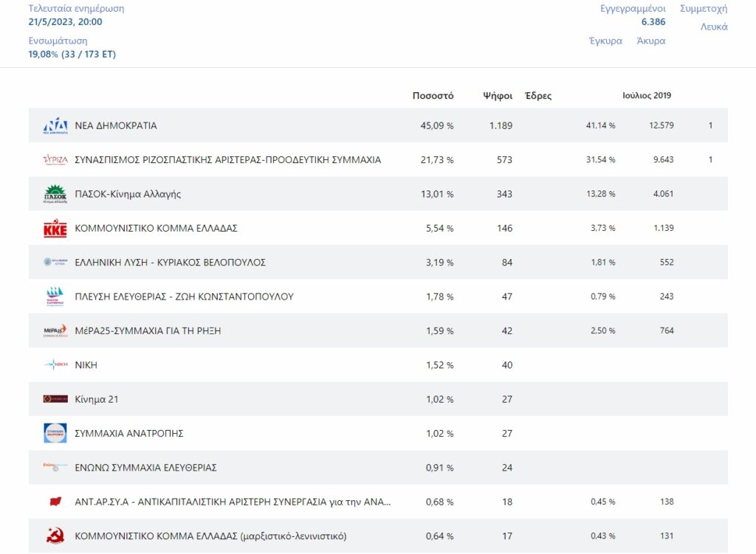This screenshot has height=554, width=756.
Task: Click the 12.579 July 2019 votes
Action: (661, 125)
